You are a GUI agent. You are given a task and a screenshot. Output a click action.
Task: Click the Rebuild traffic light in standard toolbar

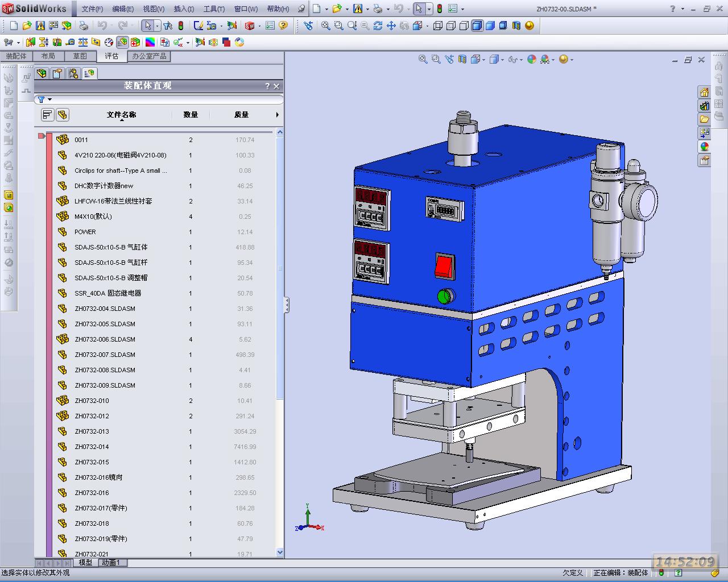(x=181, y=26)
